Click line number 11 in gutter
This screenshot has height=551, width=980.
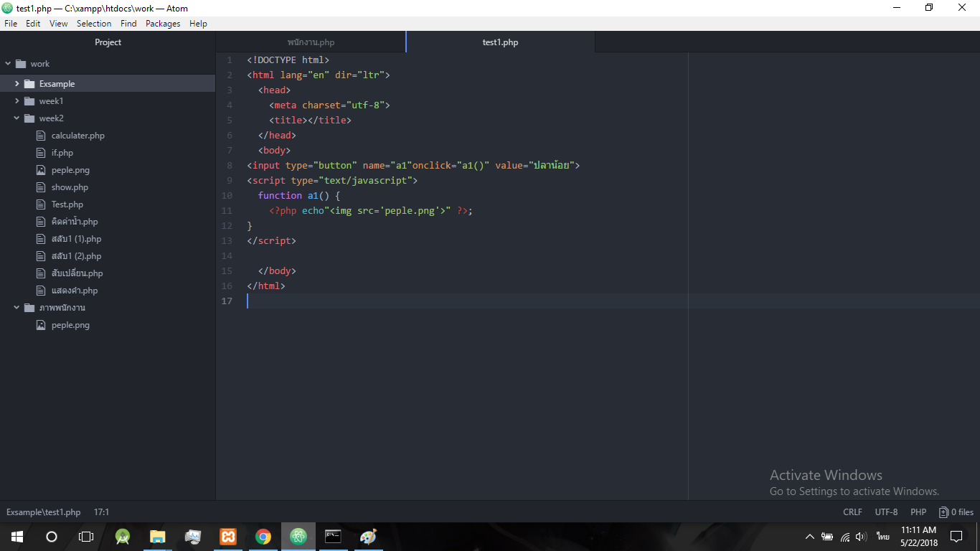pyautogui.click(x=227, y=211)
